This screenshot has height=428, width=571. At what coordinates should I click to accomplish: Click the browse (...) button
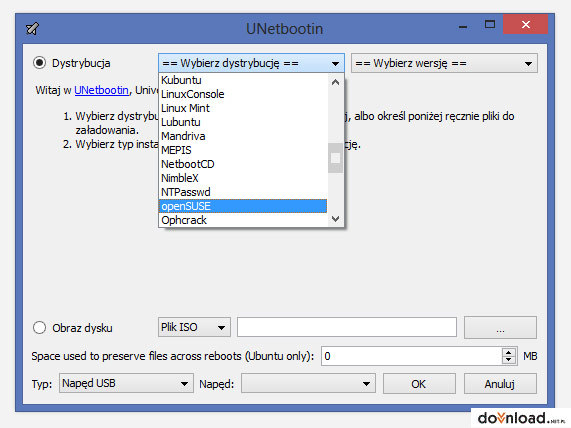pos(500,327)
